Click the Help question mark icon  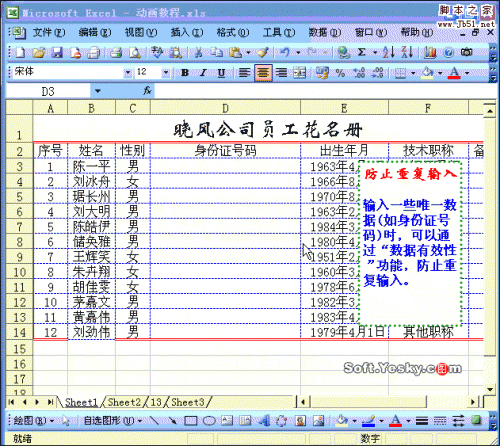[x=449, y=52]
